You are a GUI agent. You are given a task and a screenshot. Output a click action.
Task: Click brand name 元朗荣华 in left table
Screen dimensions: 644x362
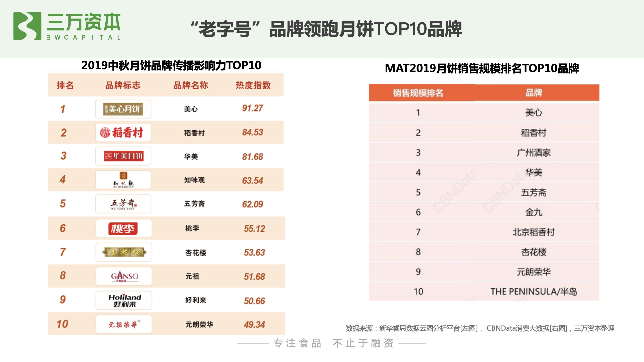pyautogui.click(x=199, y=324)
